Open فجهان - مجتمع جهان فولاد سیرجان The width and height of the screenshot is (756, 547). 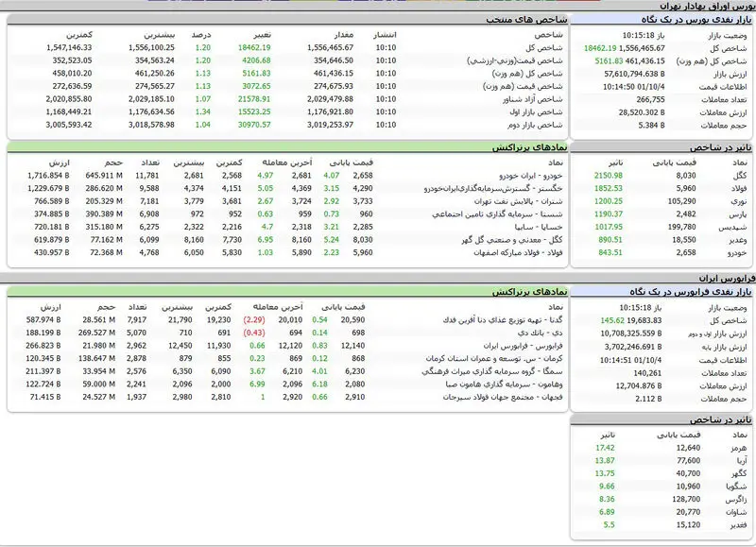tap(503, 397)
